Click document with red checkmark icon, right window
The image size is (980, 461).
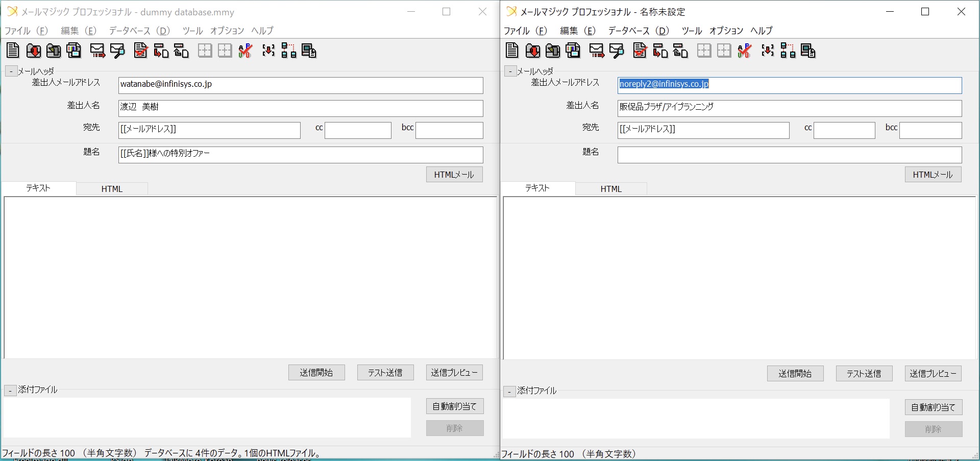click(x=640, y=51)
